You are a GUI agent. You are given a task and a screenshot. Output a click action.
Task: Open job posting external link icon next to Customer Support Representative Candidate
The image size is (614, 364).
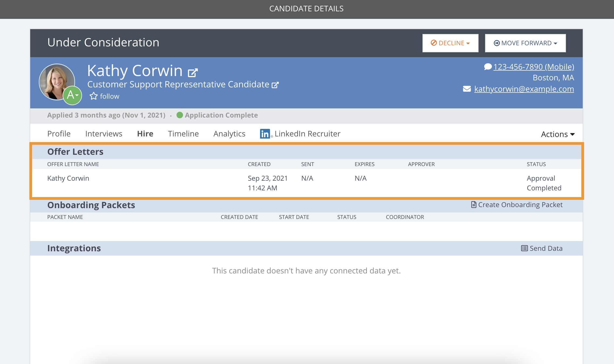(275, 85)
